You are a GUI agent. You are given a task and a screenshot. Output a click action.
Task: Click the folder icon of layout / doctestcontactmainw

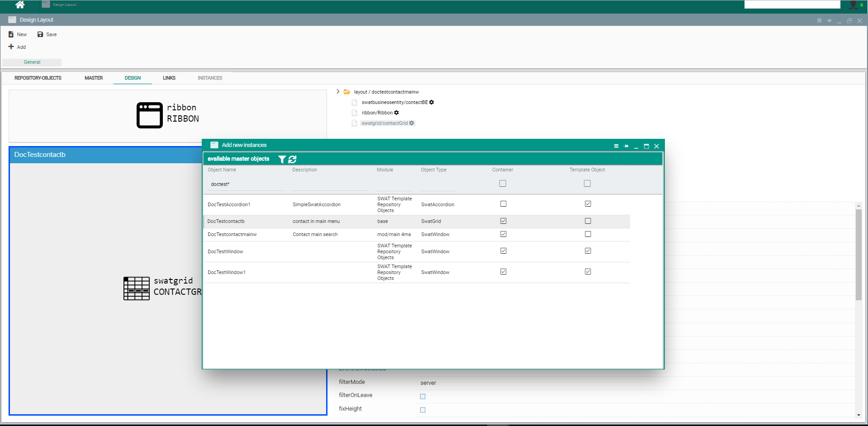(347, 92)
